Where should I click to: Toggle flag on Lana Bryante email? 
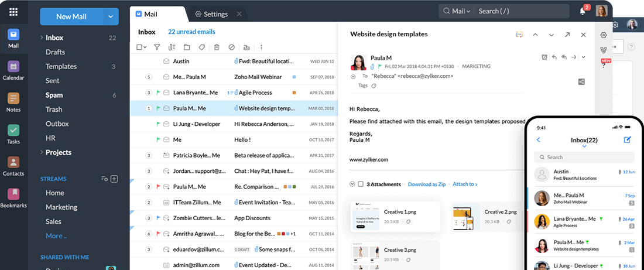(157, 93)
